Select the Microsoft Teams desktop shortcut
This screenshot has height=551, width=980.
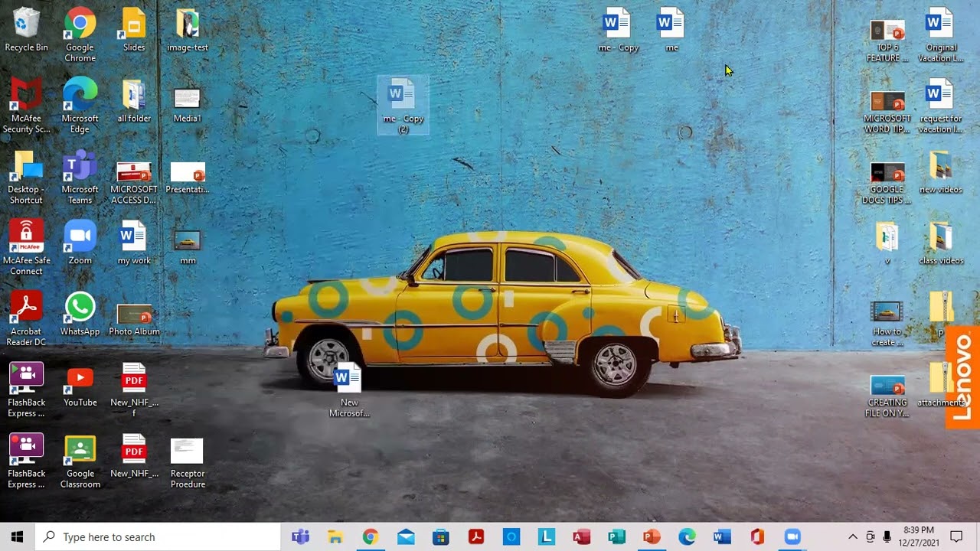(x=80, y=177)
